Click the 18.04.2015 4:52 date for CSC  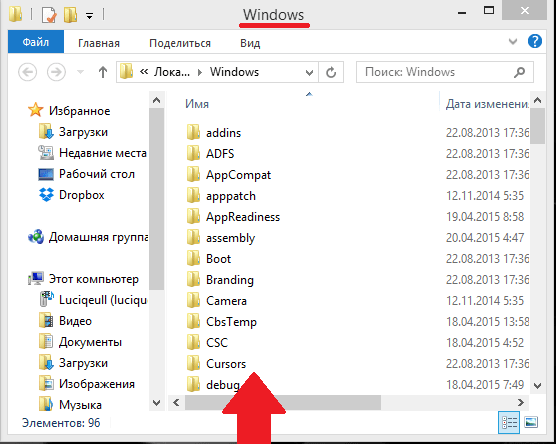(485, 342)
